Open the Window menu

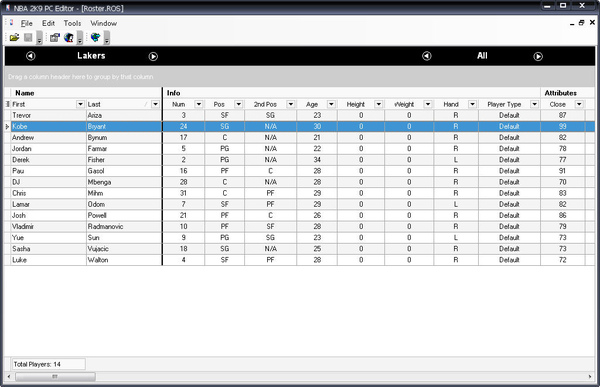pos(103,23)
